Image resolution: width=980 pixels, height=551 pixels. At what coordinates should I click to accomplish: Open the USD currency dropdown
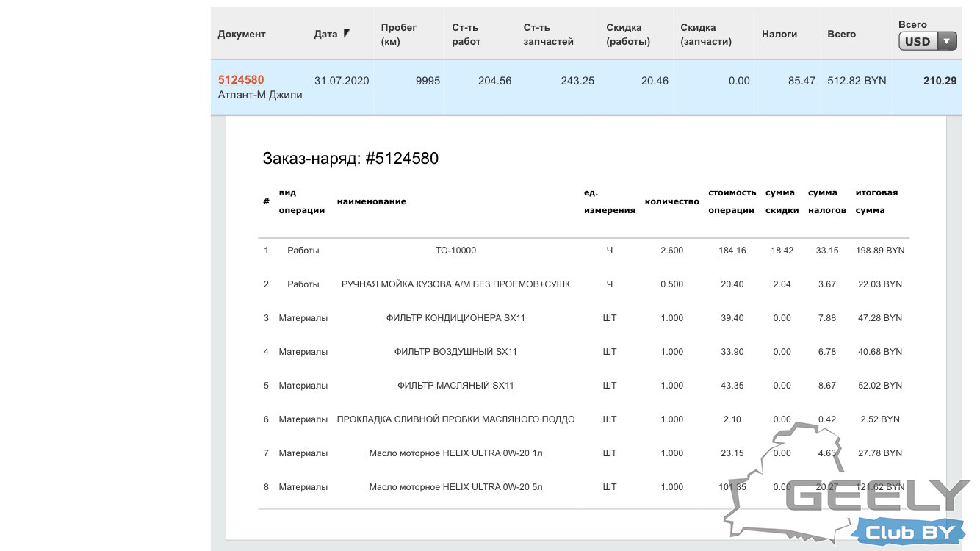[x=927, y=42]
